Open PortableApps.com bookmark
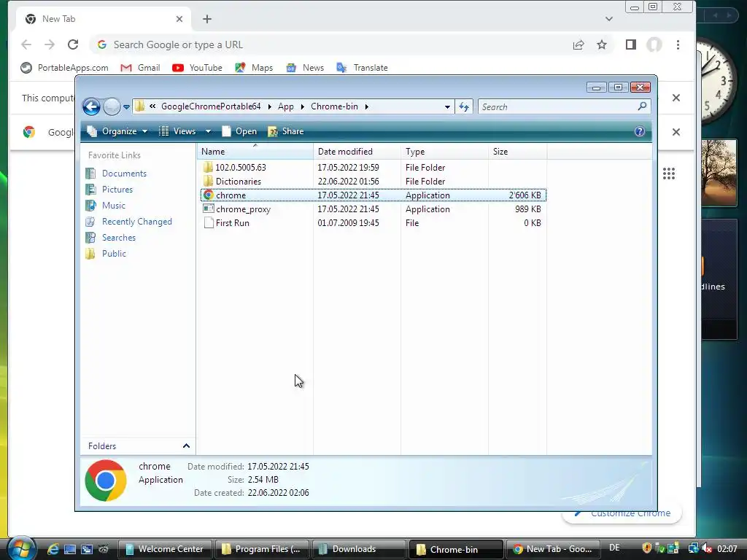This screenshot has height=560, width=747. [64, 68]
